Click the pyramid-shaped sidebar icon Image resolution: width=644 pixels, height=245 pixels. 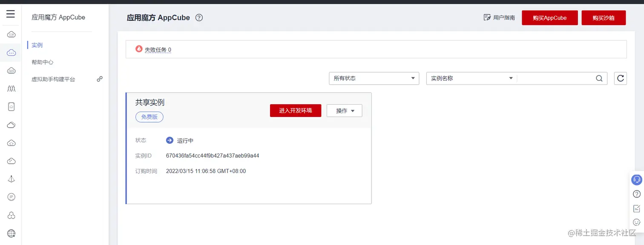click(11, 179)
